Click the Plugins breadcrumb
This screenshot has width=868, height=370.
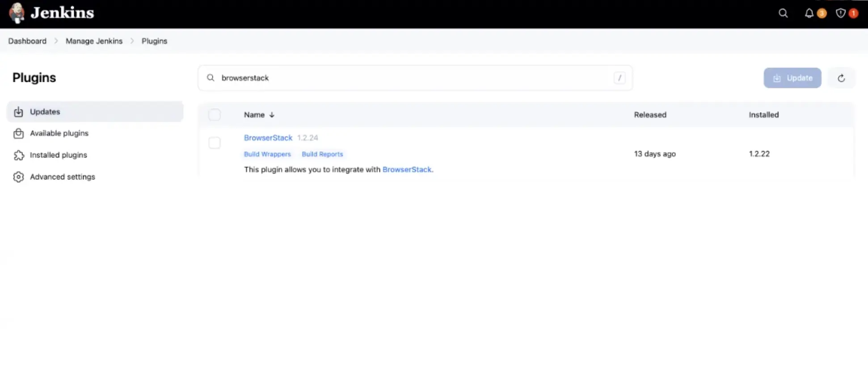coord(154,41)
